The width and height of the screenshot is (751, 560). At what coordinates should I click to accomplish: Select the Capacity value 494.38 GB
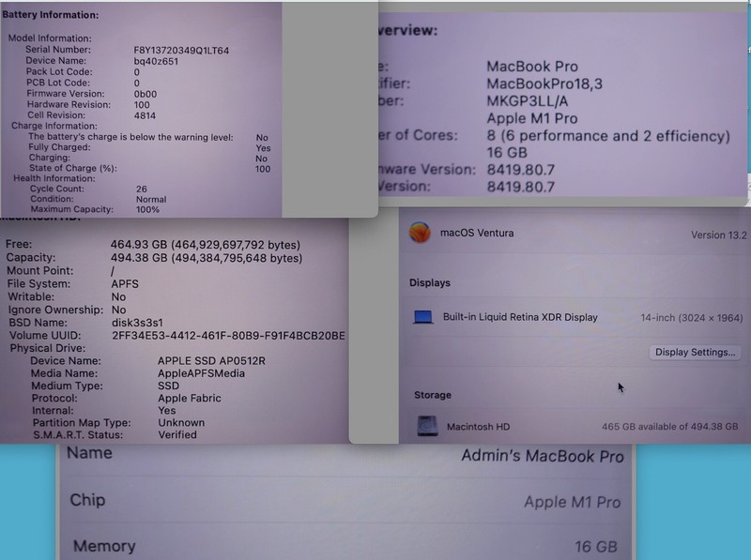(x=207, y=258)
